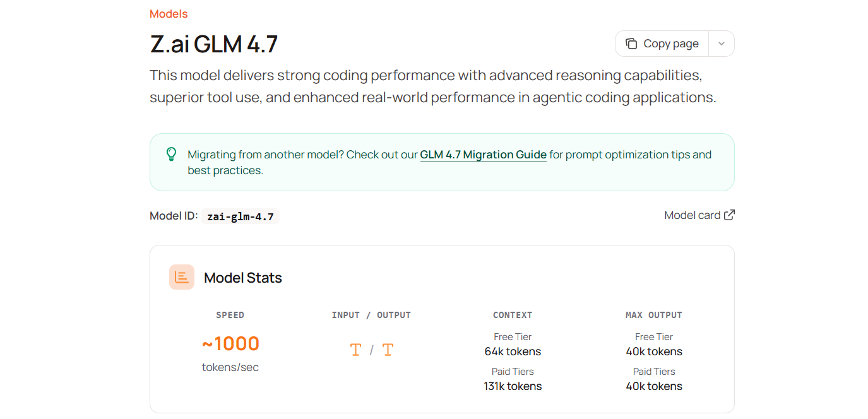Click the zai-glm-4.7 model ID code

coord(241,216)
